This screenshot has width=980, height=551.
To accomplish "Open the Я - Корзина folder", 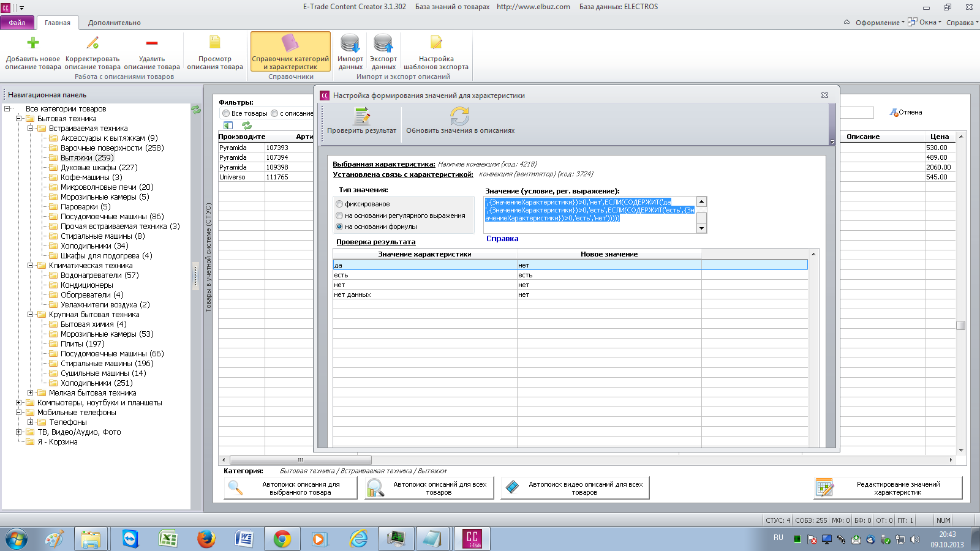I will (58, 442).
